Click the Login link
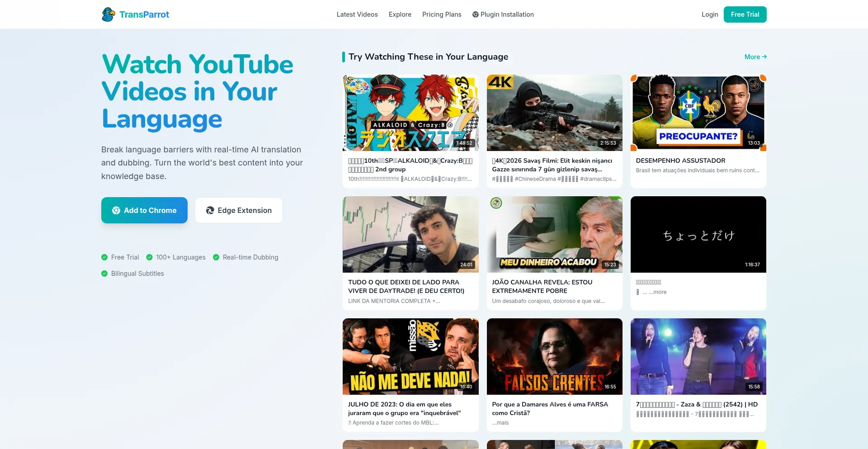Viewport: 868px width, 449px height. (x=710, y=14)
